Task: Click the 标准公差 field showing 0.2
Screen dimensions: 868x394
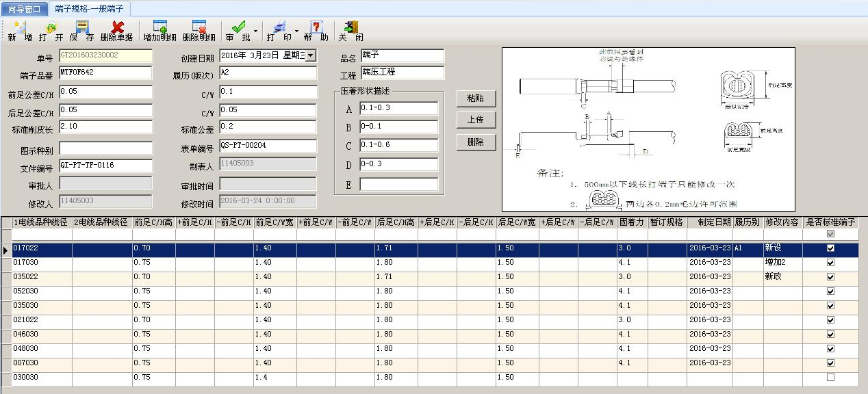Action: [268, 127]
